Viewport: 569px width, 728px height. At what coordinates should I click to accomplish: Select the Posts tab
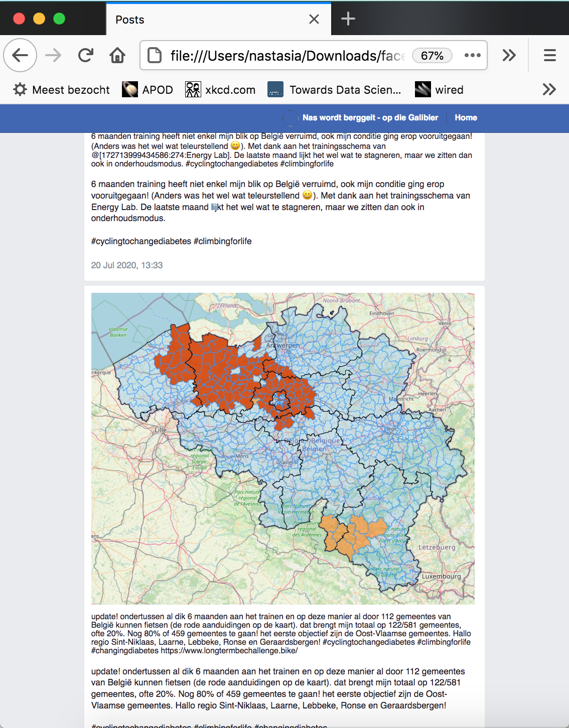tap(201, 20)
